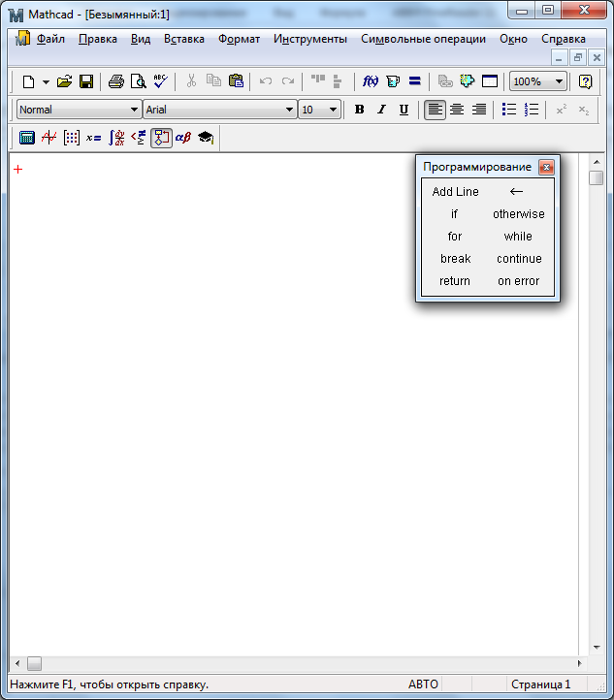Toggle Align Right

click(479, 110)
